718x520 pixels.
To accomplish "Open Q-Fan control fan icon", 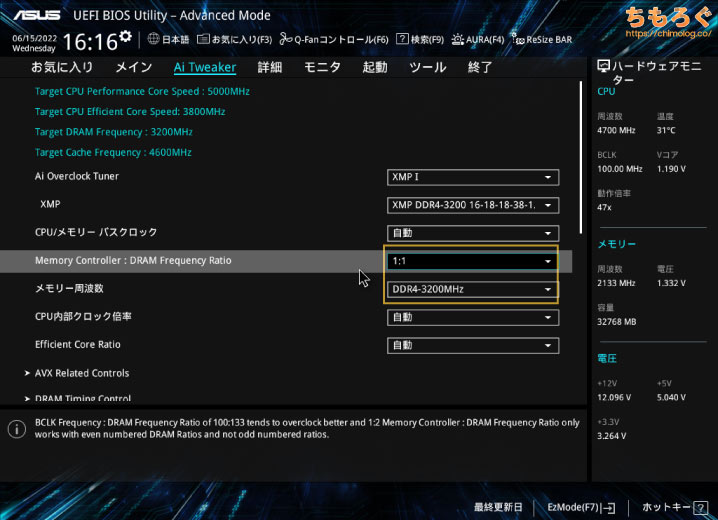I will coord(286,39).
